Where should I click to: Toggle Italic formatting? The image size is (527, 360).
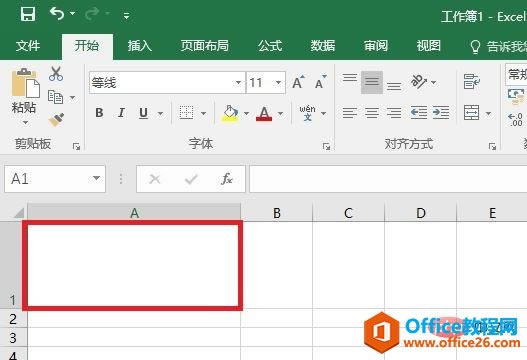[121, 113]
